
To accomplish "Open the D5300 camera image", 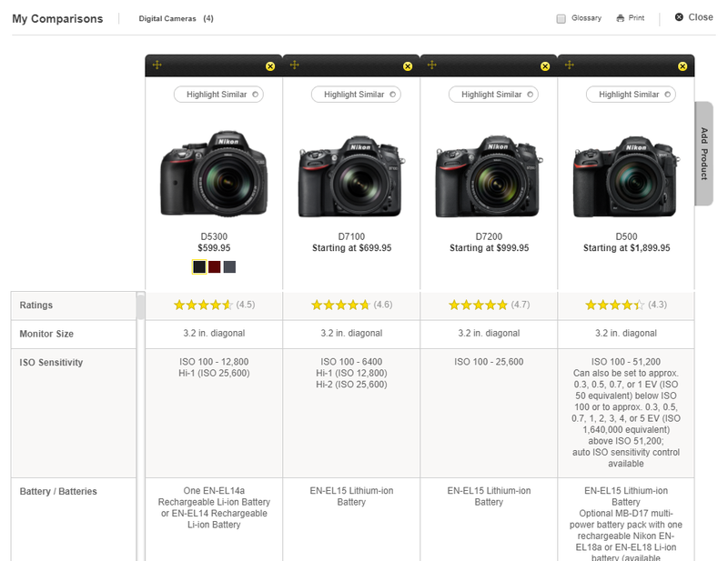I will coord(214,174).
